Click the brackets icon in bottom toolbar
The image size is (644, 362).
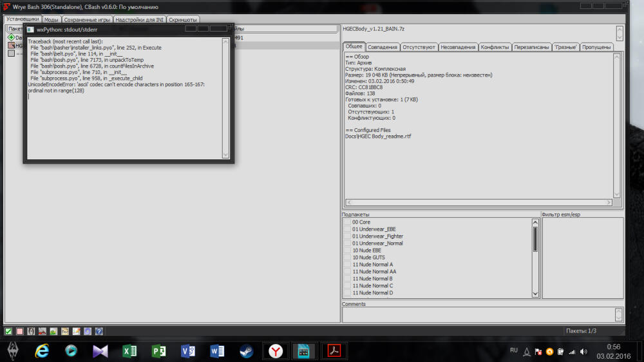click(x=31, y=331)
